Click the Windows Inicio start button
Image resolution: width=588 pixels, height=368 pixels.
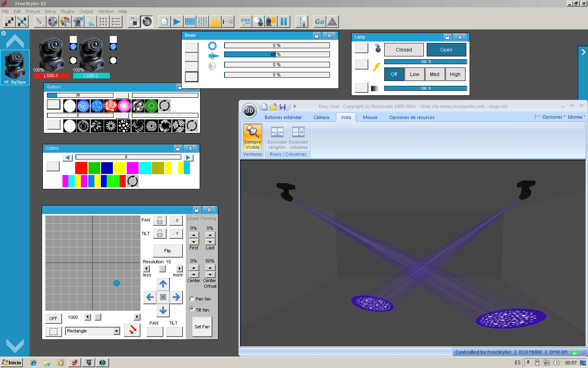11,363
